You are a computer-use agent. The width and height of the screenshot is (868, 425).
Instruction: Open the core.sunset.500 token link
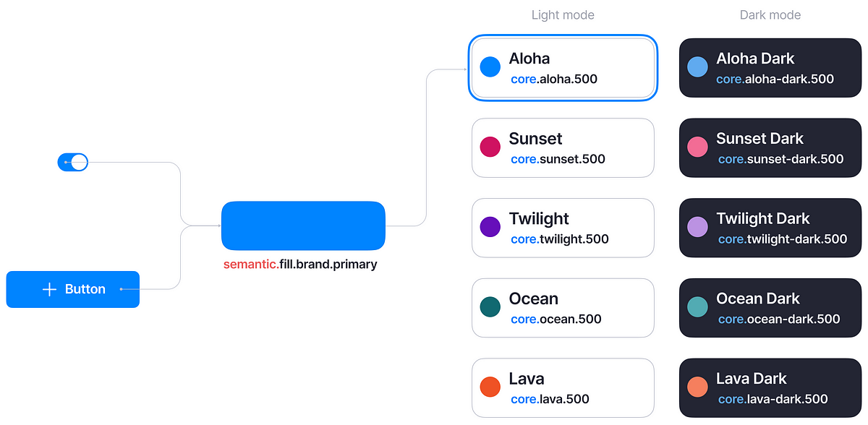[x=558, y=159]
